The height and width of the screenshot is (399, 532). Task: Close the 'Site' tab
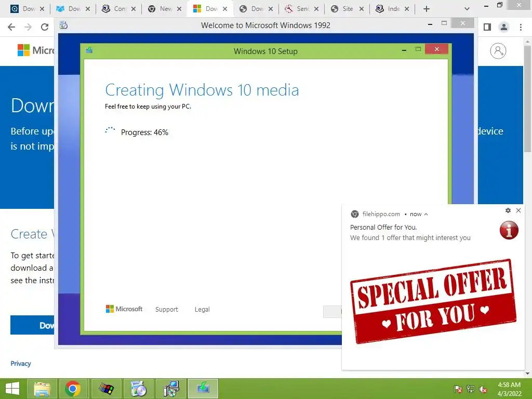tap(362, 9)
